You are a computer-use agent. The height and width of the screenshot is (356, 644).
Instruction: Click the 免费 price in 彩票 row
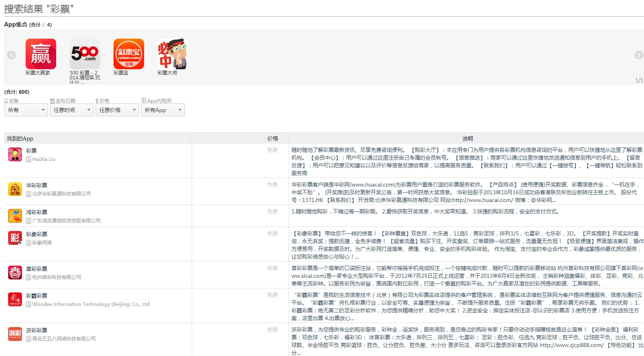(x=272, y=150)
